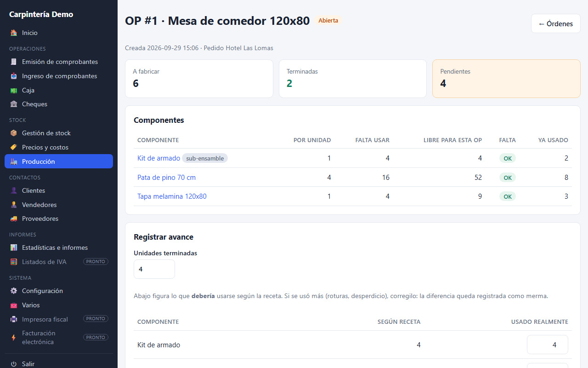Go to Gestión de stock section
The width and height of the screenshot is (588, 368).
coord(59,133)
